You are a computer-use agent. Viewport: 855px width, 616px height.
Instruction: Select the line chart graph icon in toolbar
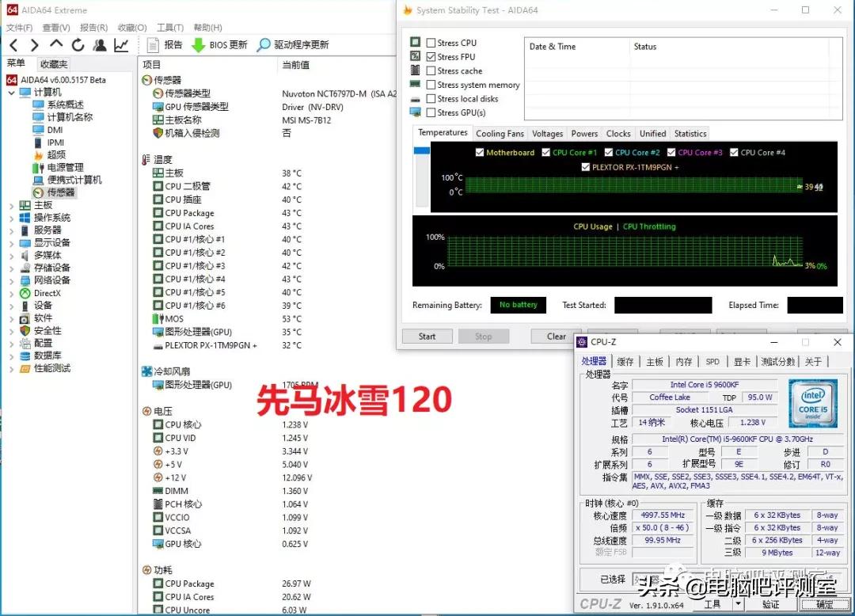pyautogui.click(x=120, y=45)
